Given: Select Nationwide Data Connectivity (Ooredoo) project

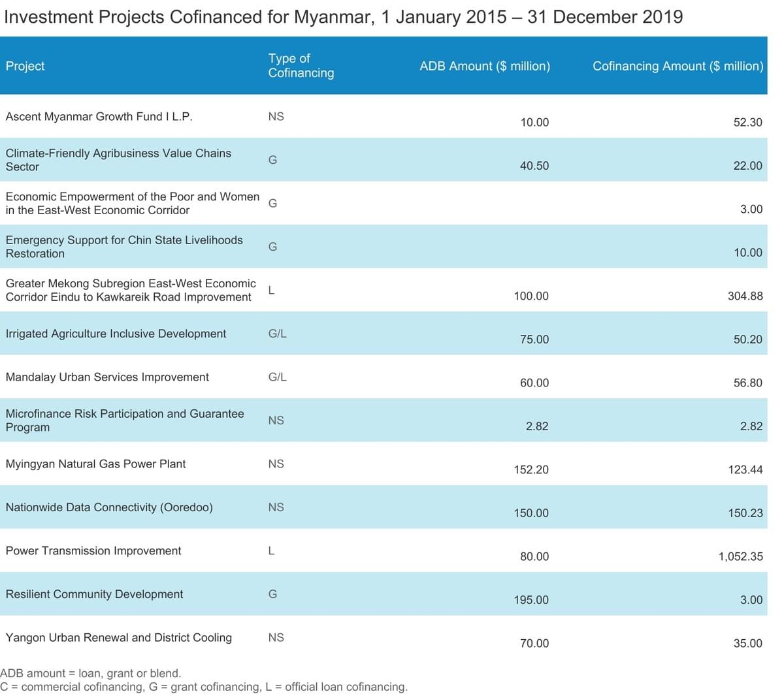Looking at the screenshot, I should click(109, 507).
